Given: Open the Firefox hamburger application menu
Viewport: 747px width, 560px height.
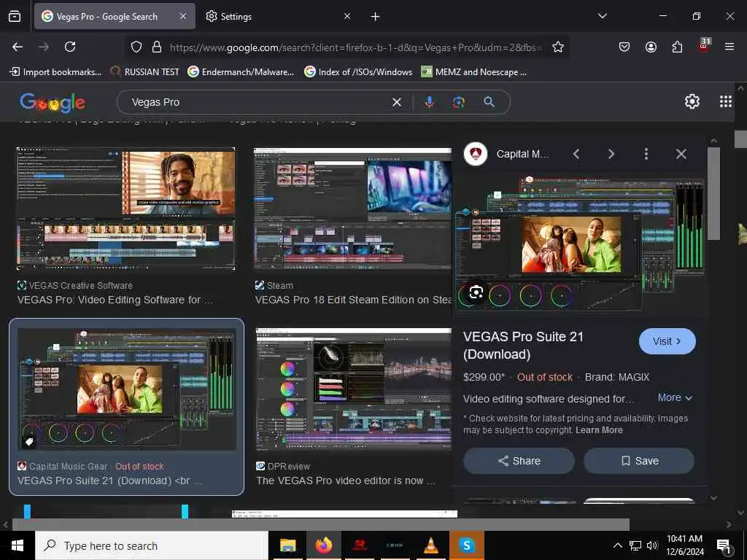Looking at the screenshot, I should (x=729, y=47).
